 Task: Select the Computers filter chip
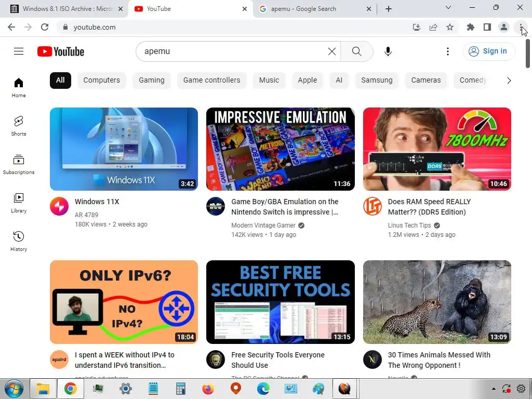[101, 81]
